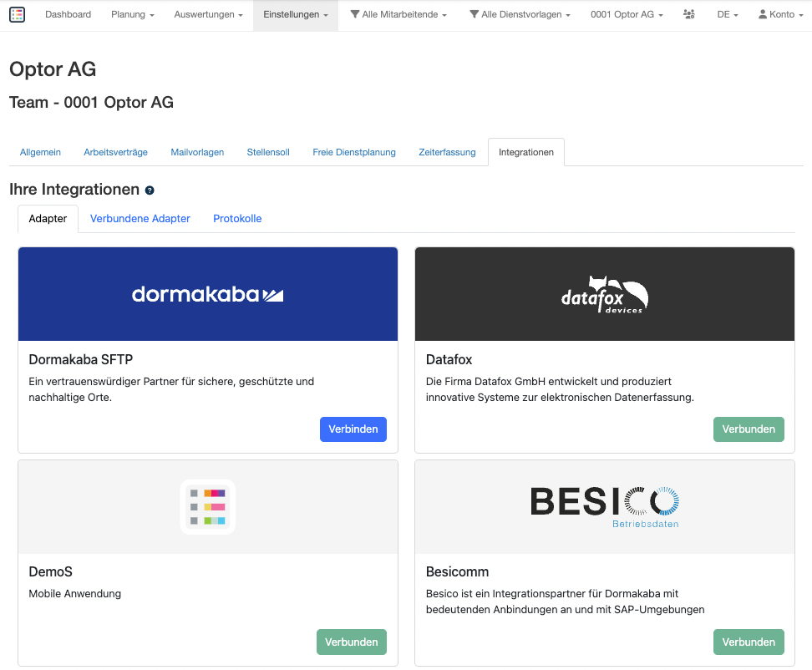This screenshot has height=670, width=812.
Task: Open the Dashboard page
Action: 68,14
